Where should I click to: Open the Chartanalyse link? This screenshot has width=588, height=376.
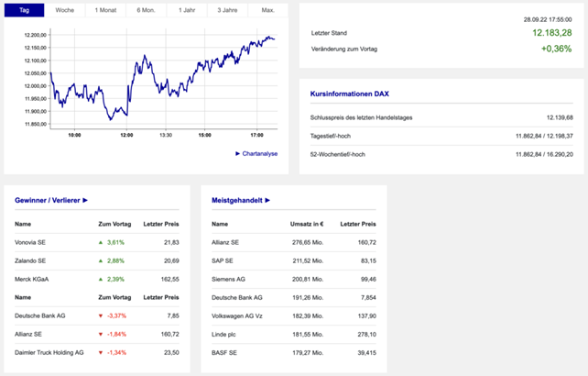[x=260, y=154]
